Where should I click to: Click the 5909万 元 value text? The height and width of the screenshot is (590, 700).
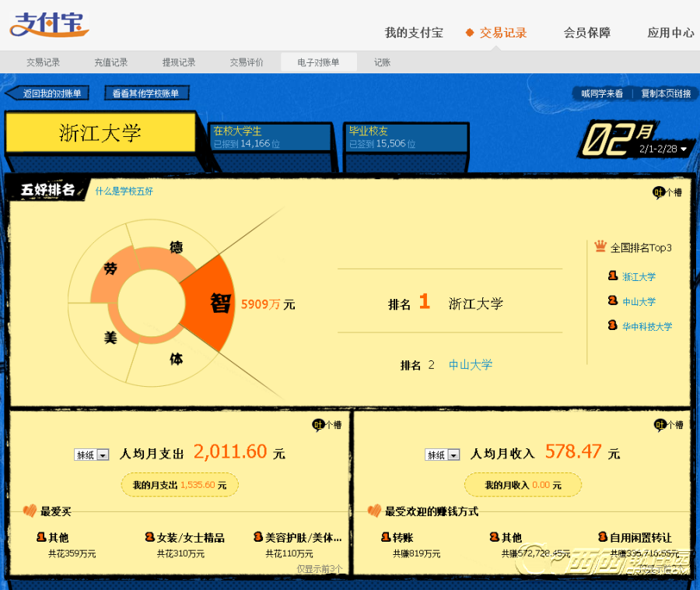268,304
